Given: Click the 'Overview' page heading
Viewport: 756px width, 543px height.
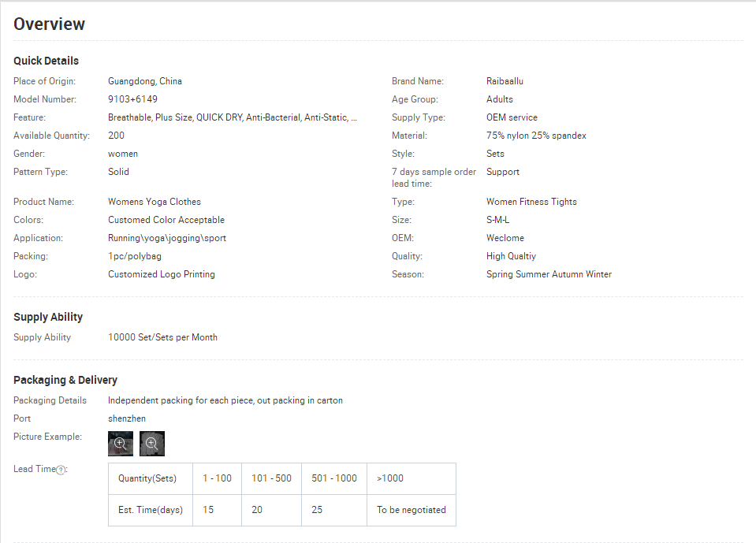Looking at the screenshot, I should tap(49, 24).
